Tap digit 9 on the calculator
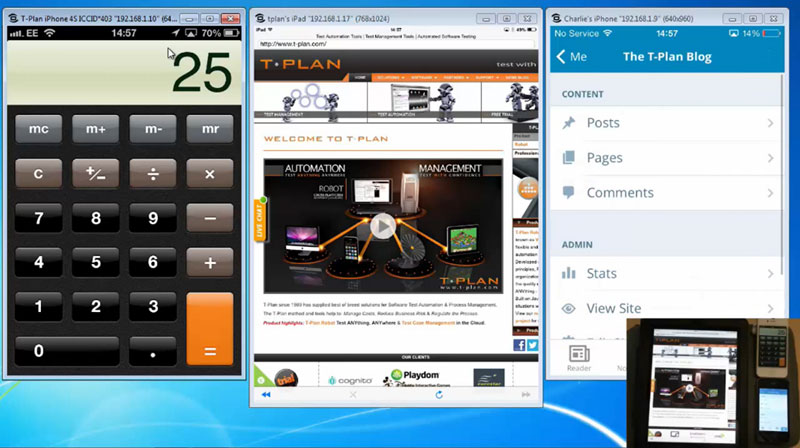Screen dimensions: 800x448 pyautogui.click(x=153, y=218)
